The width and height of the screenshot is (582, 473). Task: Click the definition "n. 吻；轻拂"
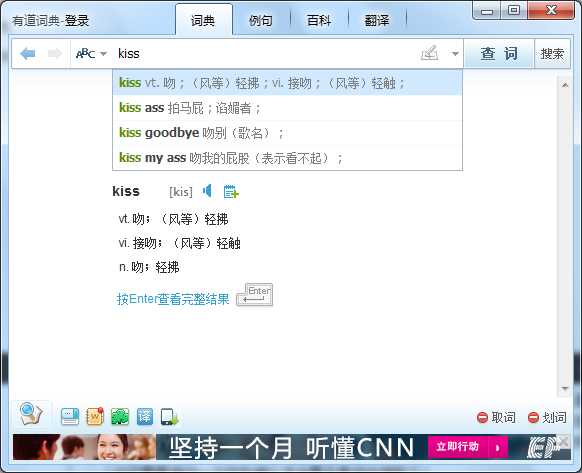point(149,267)
